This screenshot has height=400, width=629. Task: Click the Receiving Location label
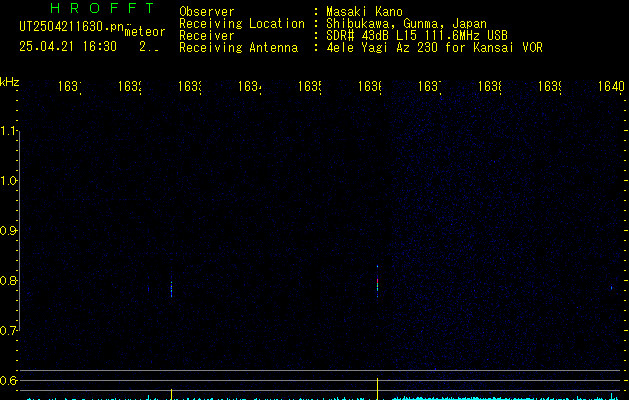[x=242, y=24]
